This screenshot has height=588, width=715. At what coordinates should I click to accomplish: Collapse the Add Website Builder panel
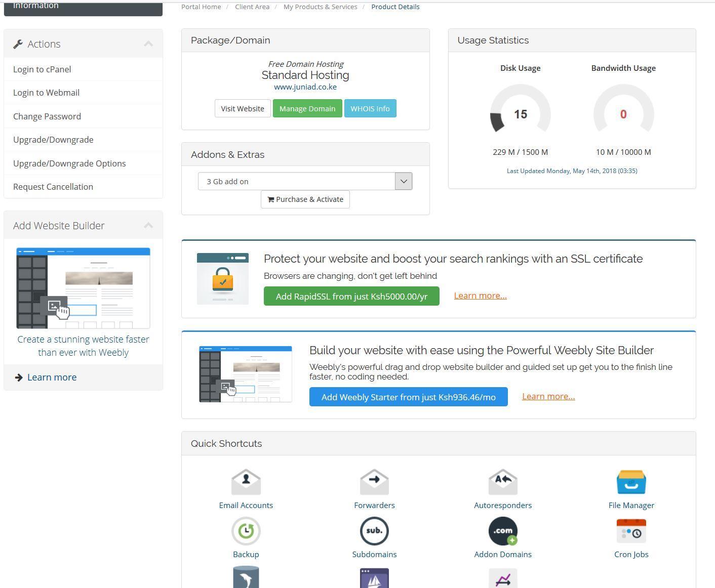(148, 226)
